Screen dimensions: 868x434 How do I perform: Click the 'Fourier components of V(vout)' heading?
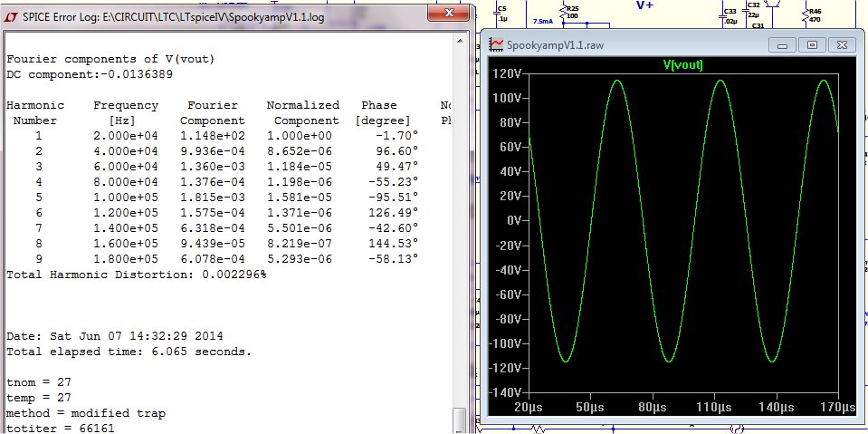[110, 59]
